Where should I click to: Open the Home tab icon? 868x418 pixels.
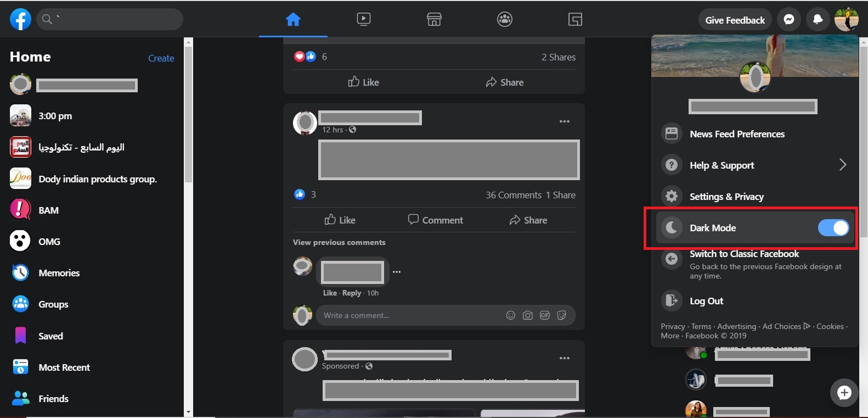(293, 19)
